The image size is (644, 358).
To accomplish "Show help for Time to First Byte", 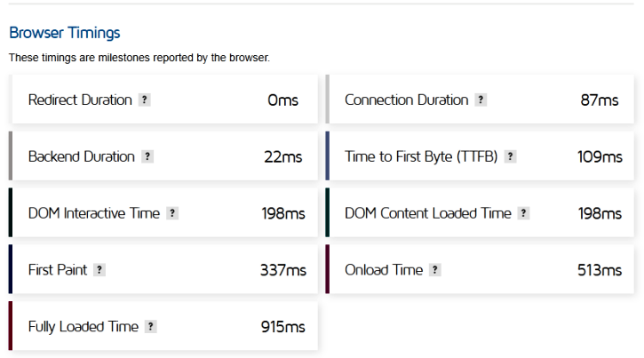I will (510, 156).
